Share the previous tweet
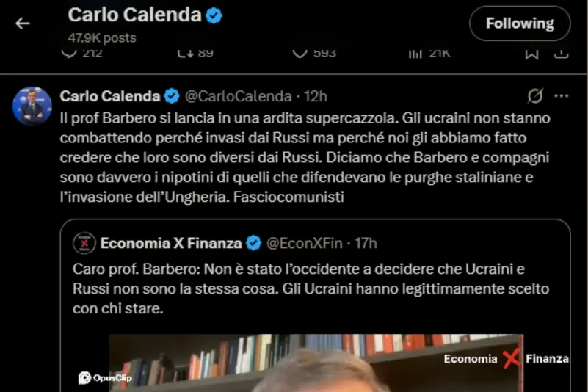The width and height of the screenshot is (588, 392). point(561,53)
